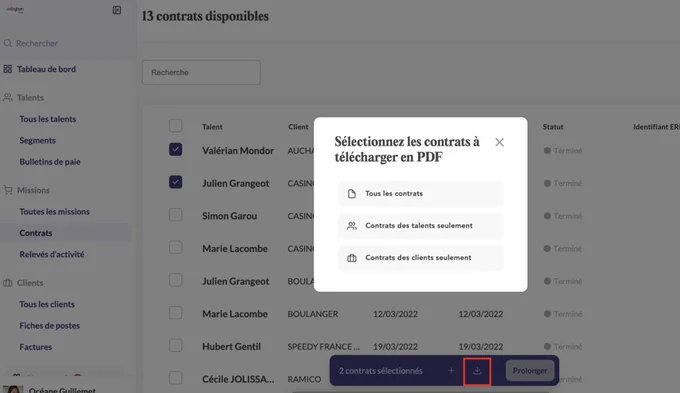Click the document icon beside Tous les contrats
The image size is (680, 393).
tap(352, 193)
